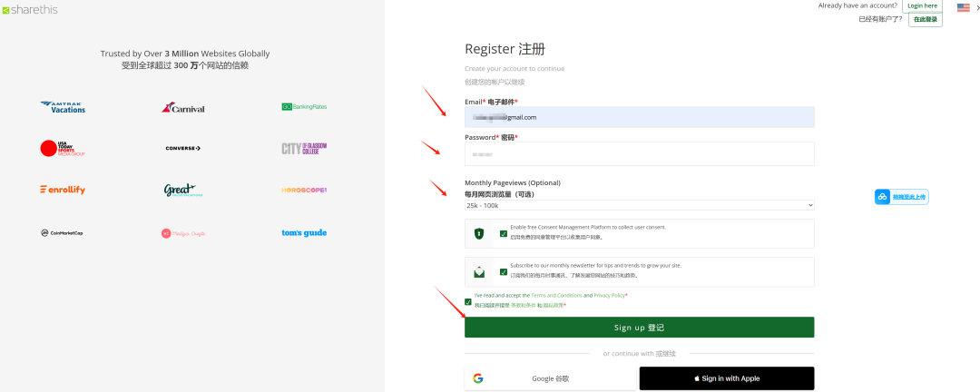This screenshot has height=392, width=980.
Task: Click the Horoscope logo
Action: (x=304, y=190)
